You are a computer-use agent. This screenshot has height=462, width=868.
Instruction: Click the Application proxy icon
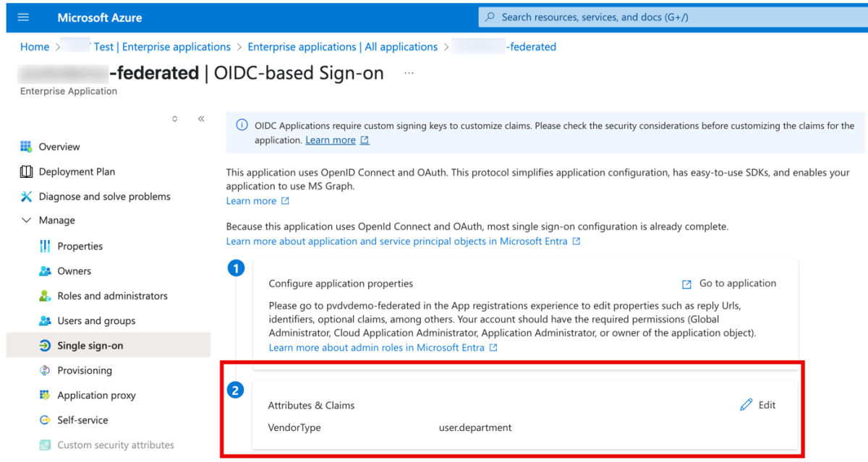(x=45, y=395)
